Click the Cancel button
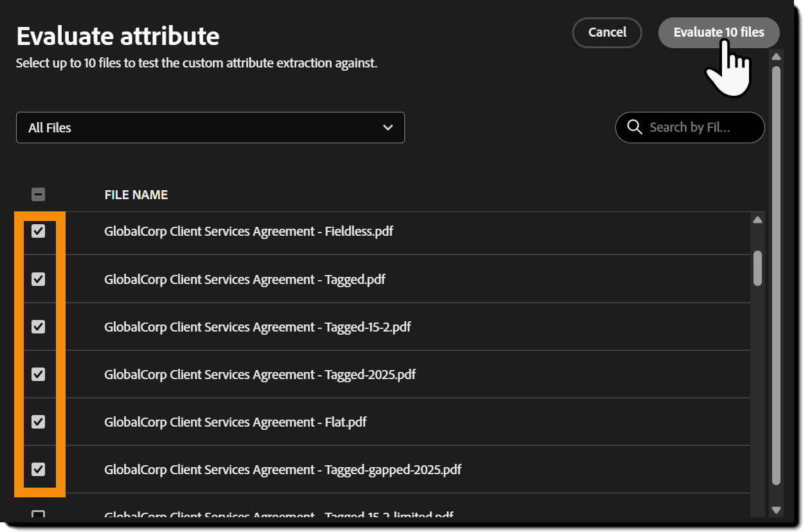Image resolution: width=803 pixels, height=532 pixels. click(x=606, y=32)
